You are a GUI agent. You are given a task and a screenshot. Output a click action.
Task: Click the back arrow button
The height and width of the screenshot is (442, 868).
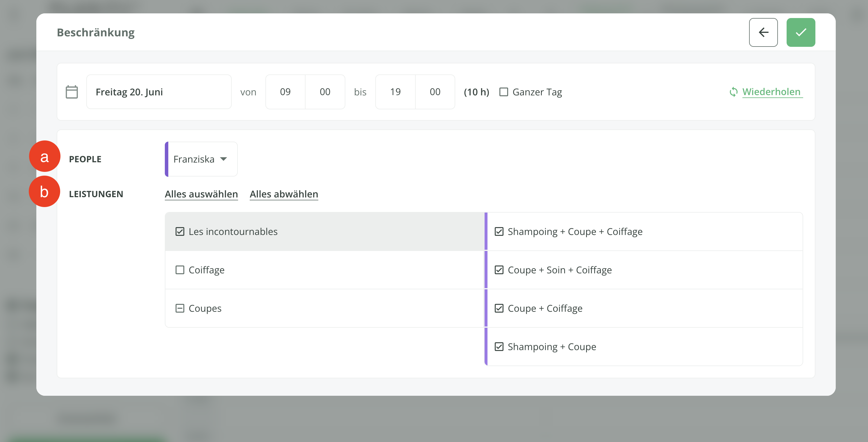pyautogui.click(x=763, y=32)
